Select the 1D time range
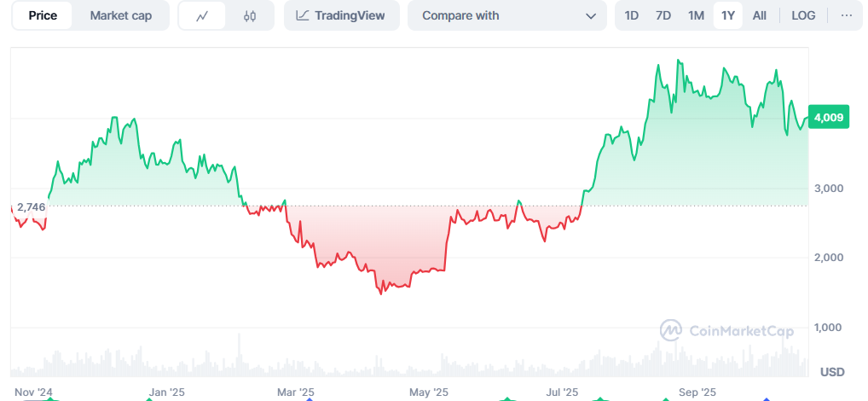Image resolution: width=868 pixels, height=401 pixels. coord(632,15)
